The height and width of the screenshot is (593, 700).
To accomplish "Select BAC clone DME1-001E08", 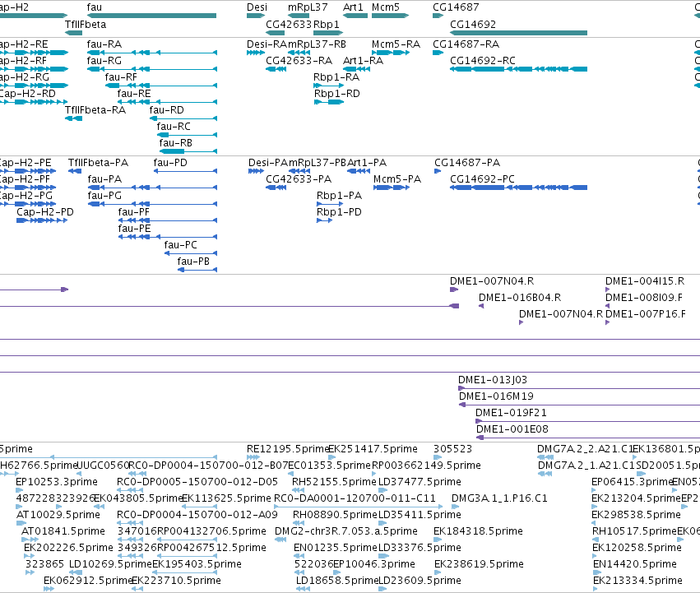I will point(512,429).
